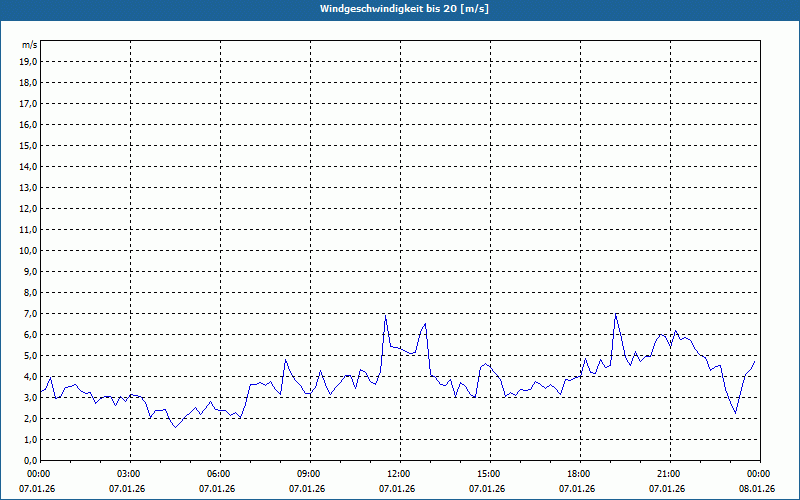Click the wind speed peak shortly after 18:00

(x=616, y=314)
